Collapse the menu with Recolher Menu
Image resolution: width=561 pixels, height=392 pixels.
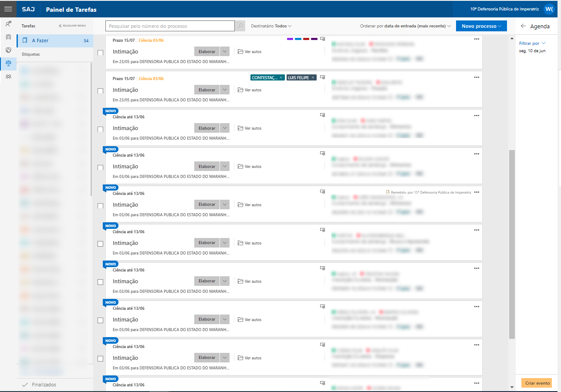[x=72, y=26]
